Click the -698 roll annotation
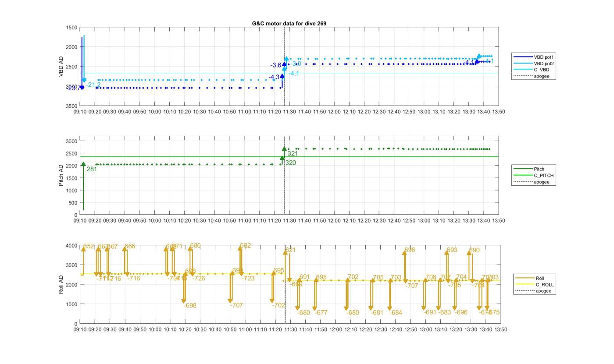Screen dimensions: 614x364 190,306
